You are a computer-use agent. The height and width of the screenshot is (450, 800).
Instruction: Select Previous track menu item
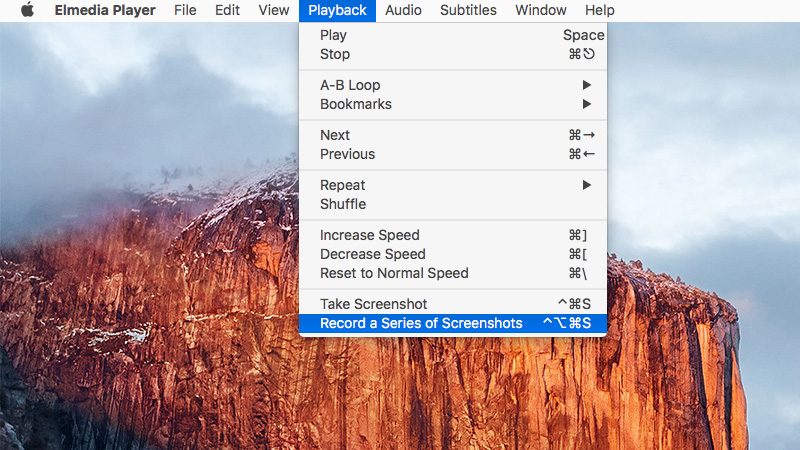pyautogui.click(x=453, y=154)
